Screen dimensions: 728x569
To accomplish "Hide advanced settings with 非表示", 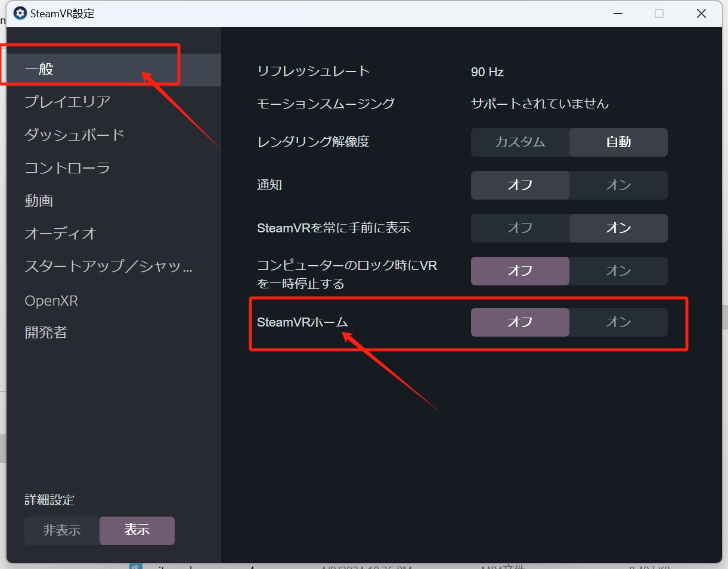I will click(62, 531).
